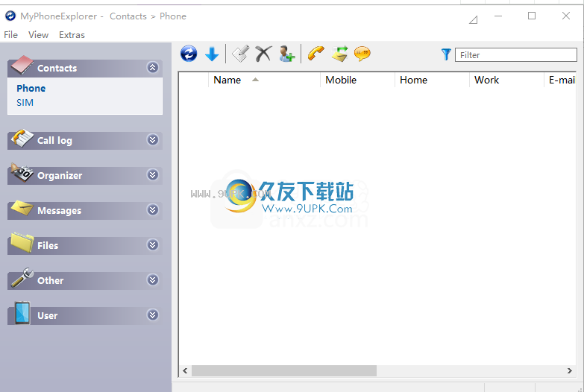
Task: Click the blue filter funnel icon
Action: (446, 54)
